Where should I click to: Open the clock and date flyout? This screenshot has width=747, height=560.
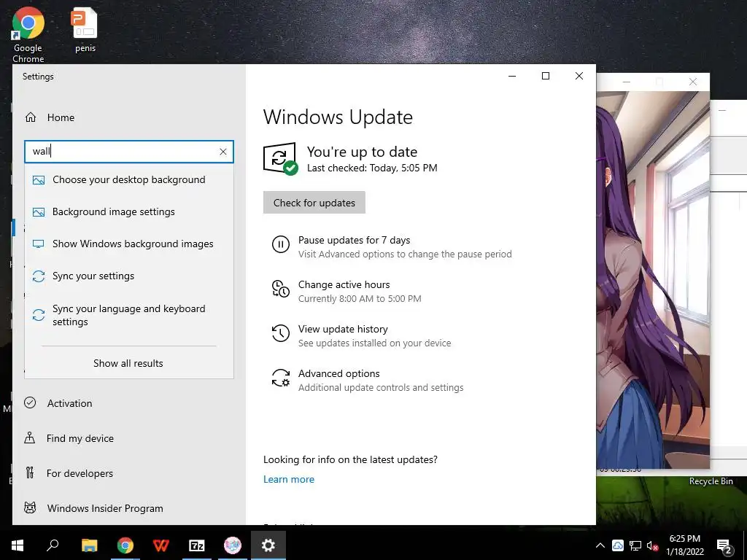click(684, 545)
